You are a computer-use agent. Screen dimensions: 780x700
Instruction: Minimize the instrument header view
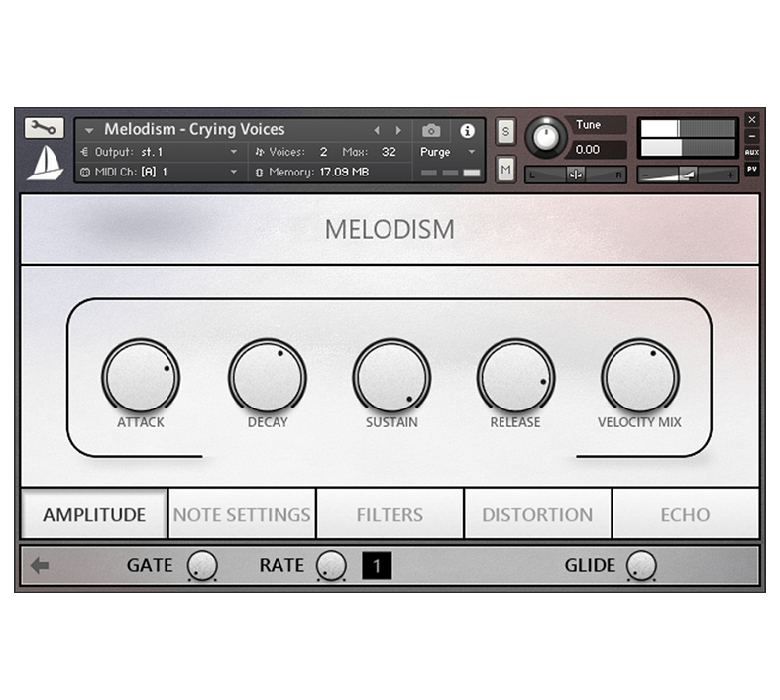click(751, 136)
